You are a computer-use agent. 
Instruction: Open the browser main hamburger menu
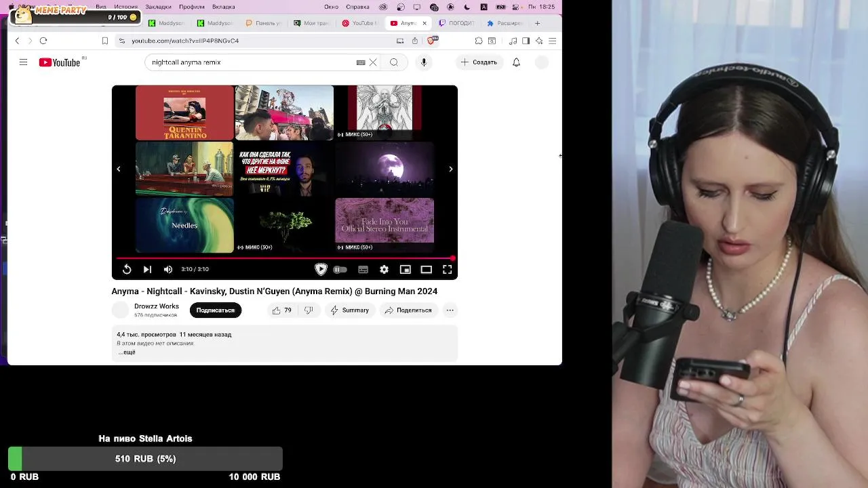click(552, 41)
